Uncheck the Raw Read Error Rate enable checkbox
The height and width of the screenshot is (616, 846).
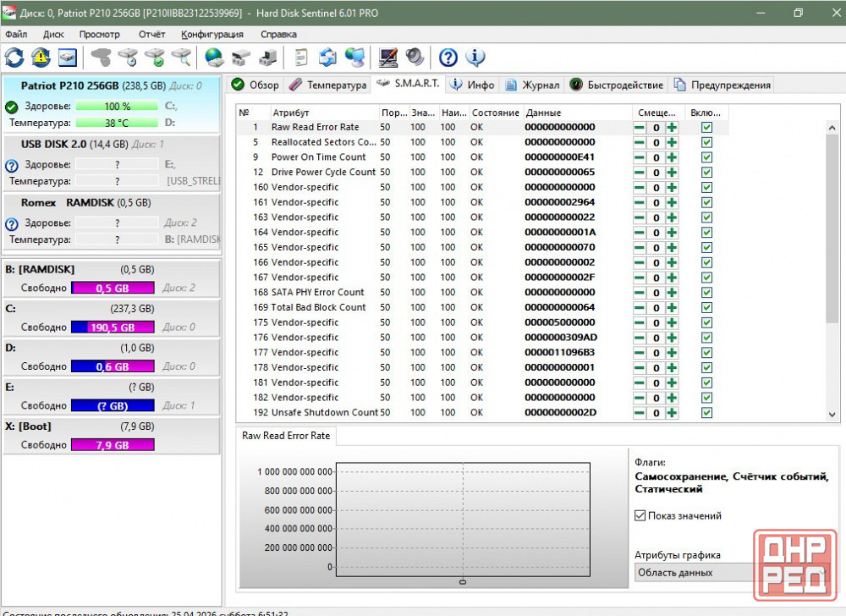[x=706, y=127]
